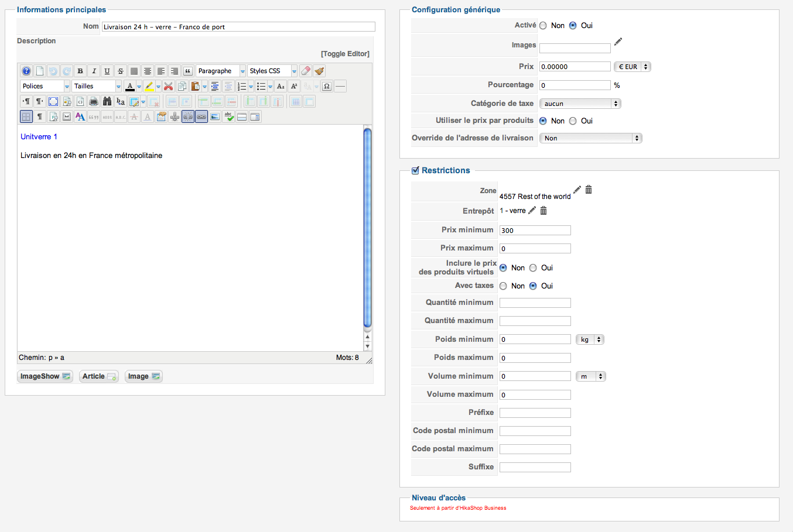Click the Nom input field
The image size is (793, 532).
coord(238,27)
